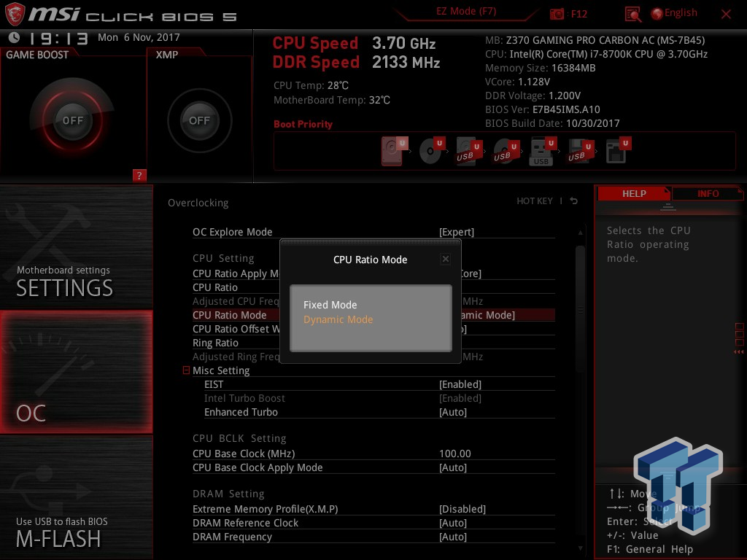The width and height of the screenshot is (747, 560).
Task: Take a screenshot with the F12 camera icon
Action: click(x=557, y=14)
